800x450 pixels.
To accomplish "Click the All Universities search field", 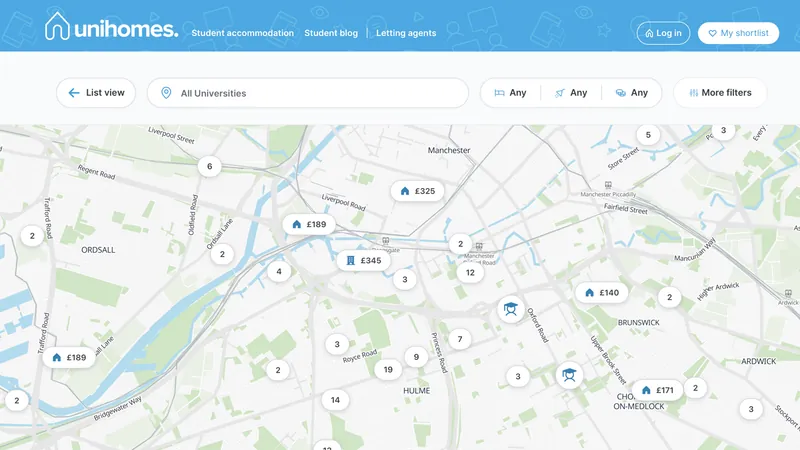I will pos(308,93).
